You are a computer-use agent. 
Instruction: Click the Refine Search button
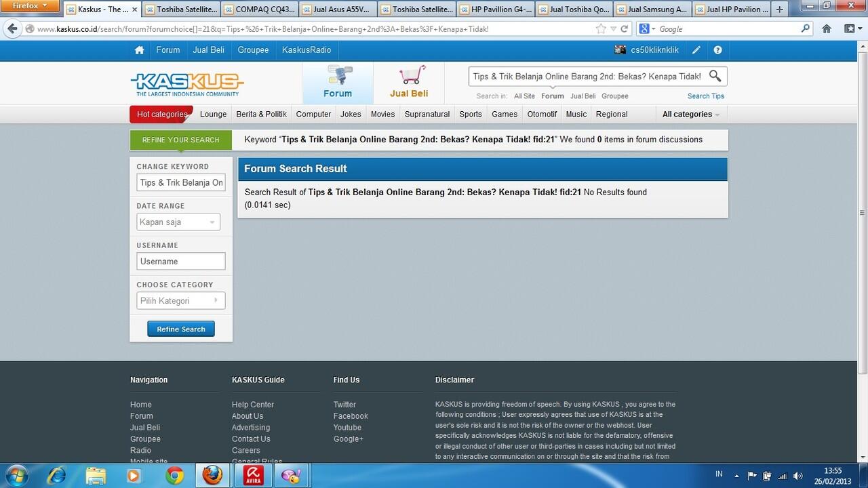[x=181, y=329]
